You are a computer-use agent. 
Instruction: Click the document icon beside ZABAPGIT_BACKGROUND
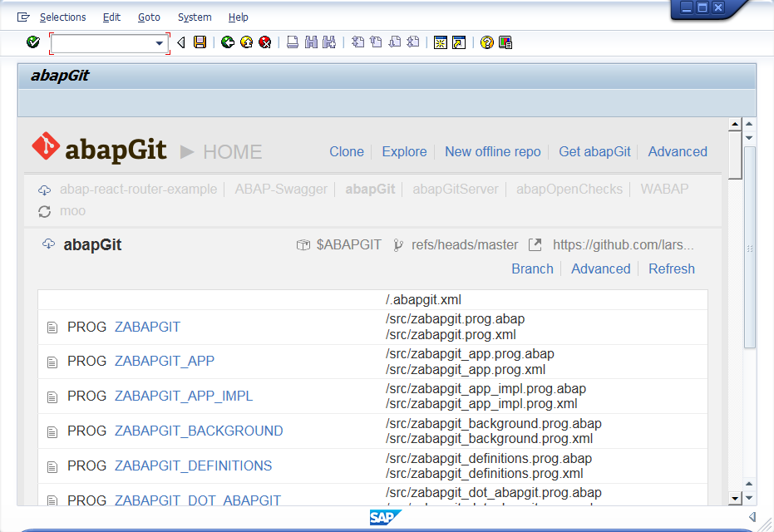[52, 431]
